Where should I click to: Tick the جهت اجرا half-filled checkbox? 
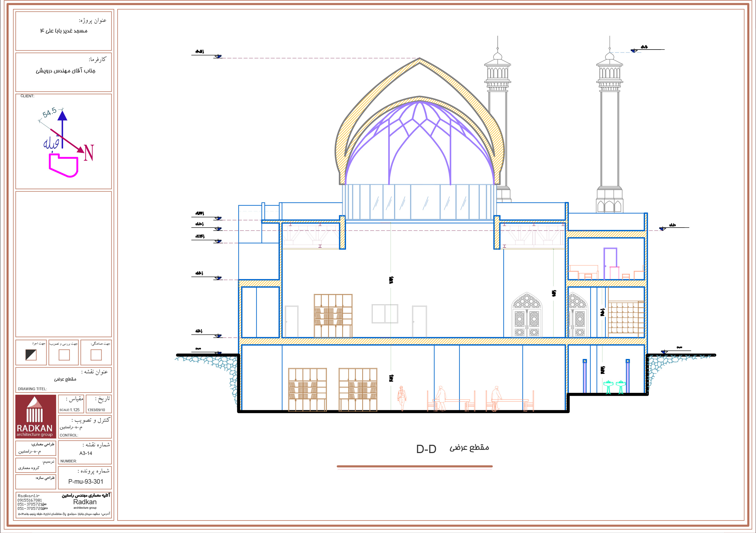tap(31, 354)
